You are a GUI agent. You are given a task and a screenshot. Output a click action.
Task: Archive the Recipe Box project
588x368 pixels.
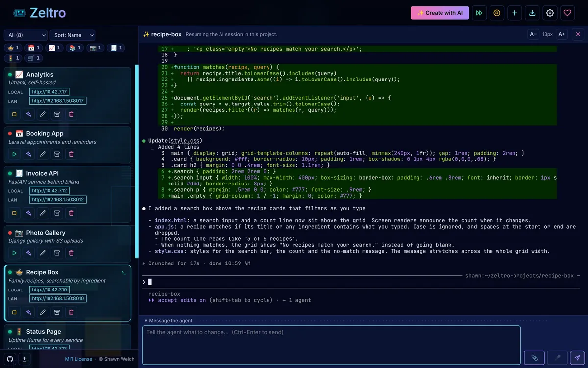pyautogui.click(x=57, y=312)
